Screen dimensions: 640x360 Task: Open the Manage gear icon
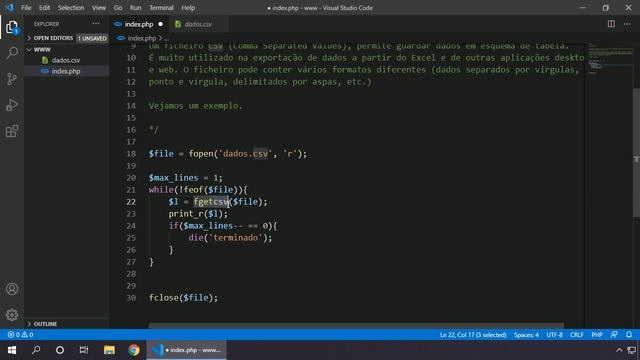(12, 315)
